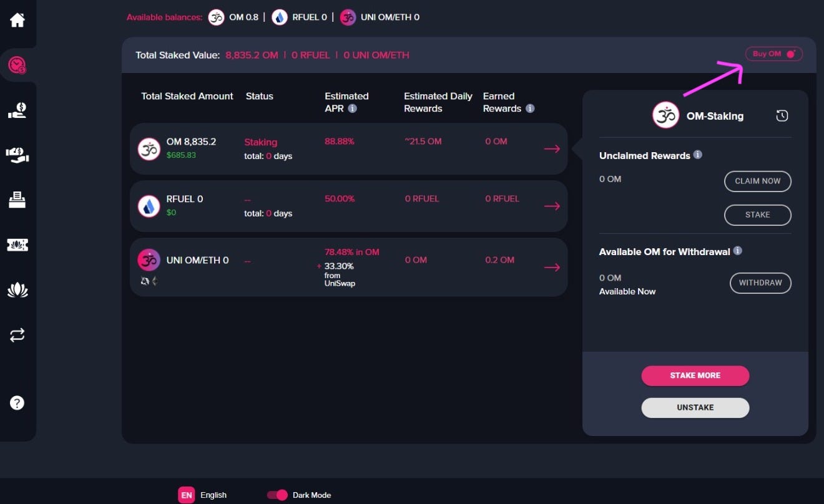Open the English language selector
Image resolution: width=824 pixels, height=504 pixels.
tap(213, 495)
